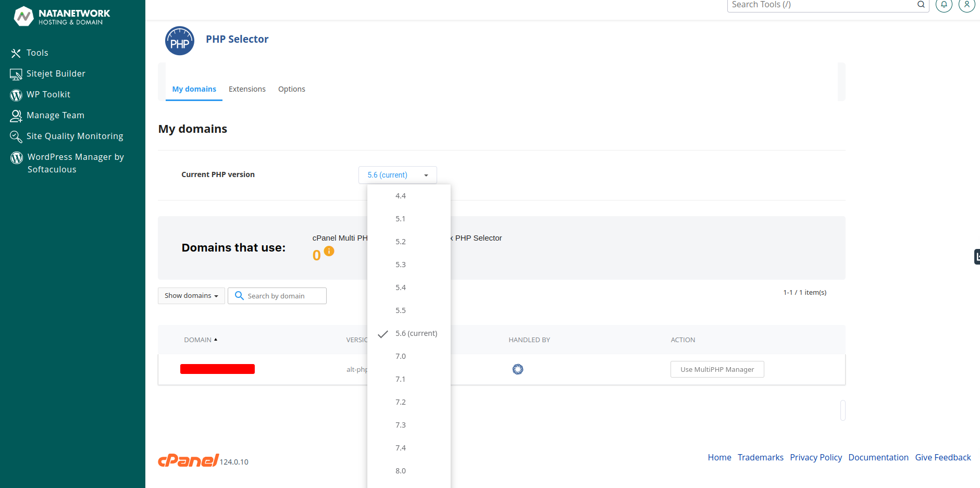980x488 pixels.
Task: Click the My domains heading
Action: click(193, 129)
